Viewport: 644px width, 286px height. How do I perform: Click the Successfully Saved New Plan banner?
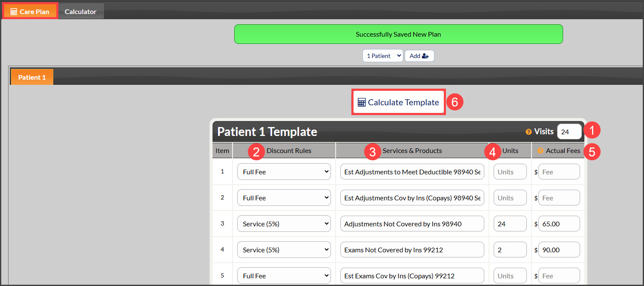(398, 34)
